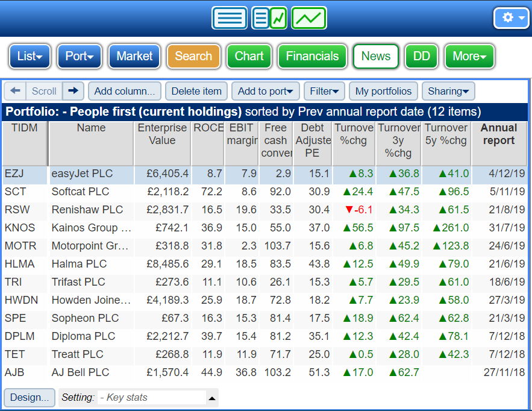Sort by the TIDM column header
This screenshot has height=411, width=532.
click(x=25, y=143)
